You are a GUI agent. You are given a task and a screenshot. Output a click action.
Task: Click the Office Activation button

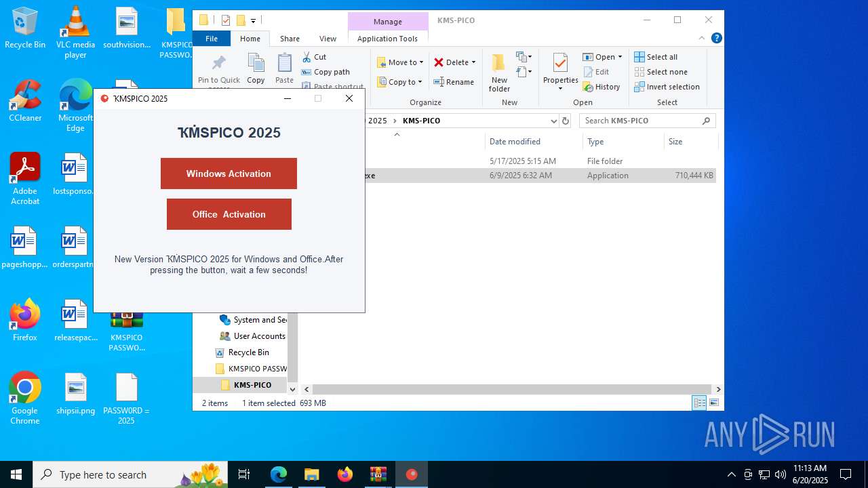tap(229, 214)
